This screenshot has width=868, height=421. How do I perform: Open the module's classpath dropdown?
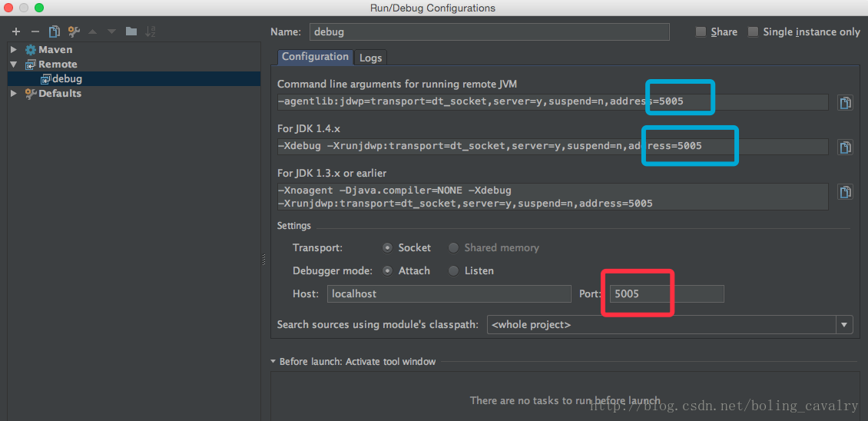[845, 325]
